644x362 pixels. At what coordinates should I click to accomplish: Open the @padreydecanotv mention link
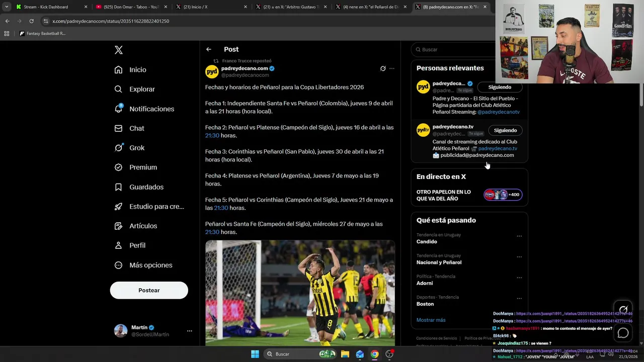point(498,112)
